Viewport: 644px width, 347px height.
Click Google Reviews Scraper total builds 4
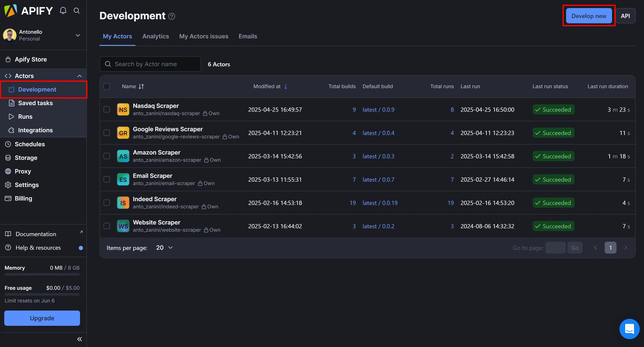click(x=354, y=133)
